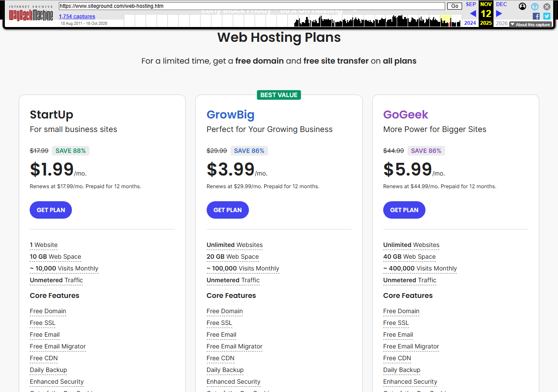Click '~ 10,000 Visits Monthly' text

pyautogui.click(x=64, y=269)
